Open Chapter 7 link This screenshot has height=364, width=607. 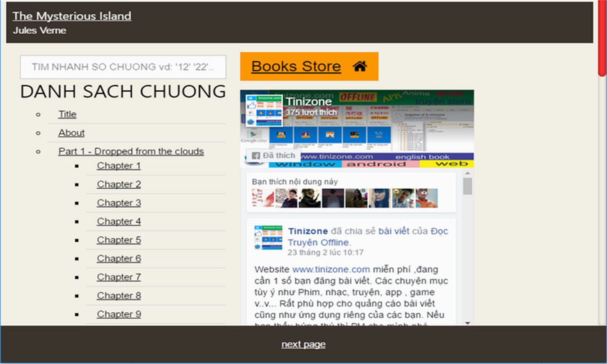119,277
